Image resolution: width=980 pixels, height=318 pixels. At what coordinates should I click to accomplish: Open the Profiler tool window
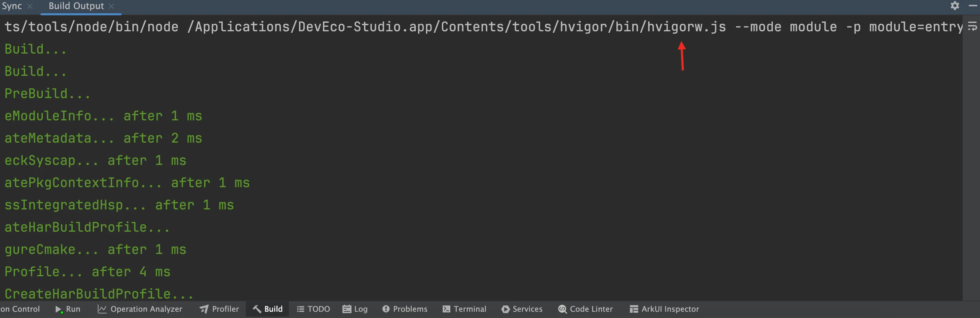tap(219, 309)
